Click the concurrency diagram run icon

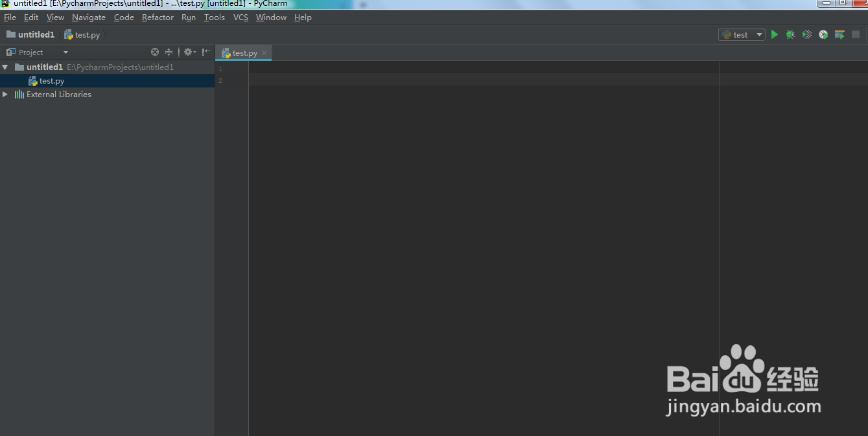click(x=839, y=34)
